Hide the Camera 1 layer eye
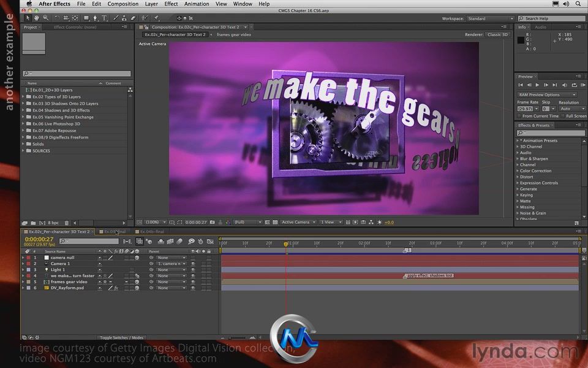Image resolution: width=588 pixels, height=368 pixels. (193, 264)
